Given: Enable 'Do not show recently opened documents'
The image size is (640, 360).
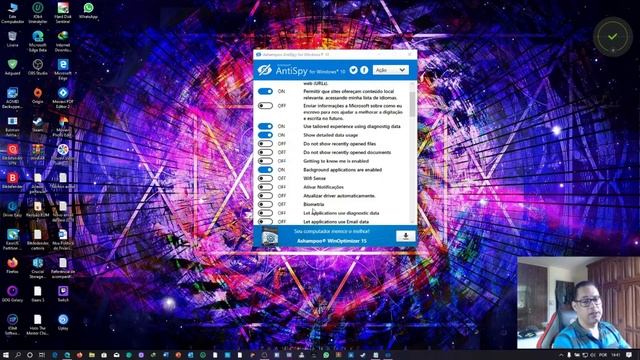Looking at the screenshot, I should click(265, 152).
